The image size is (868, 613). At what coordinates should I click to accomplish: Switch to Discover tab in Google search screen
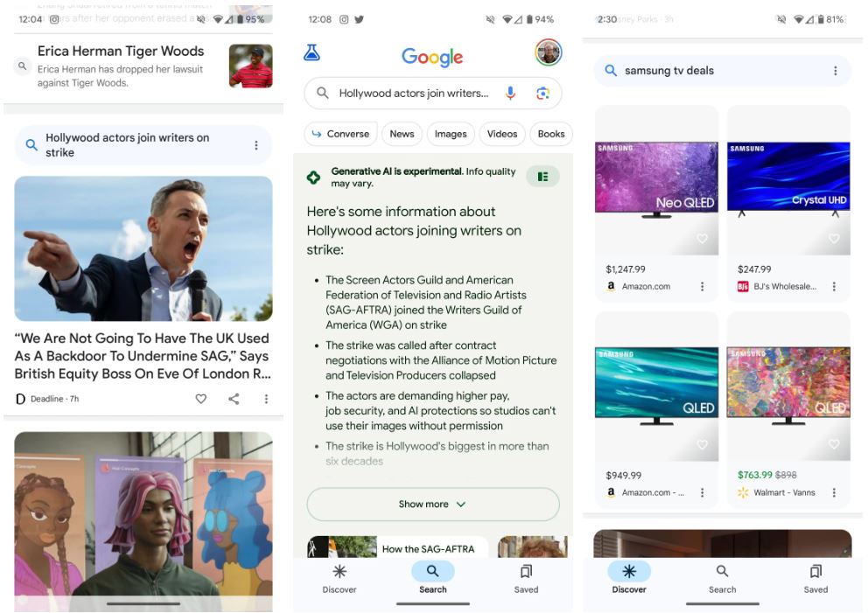(x=339, y=579)
